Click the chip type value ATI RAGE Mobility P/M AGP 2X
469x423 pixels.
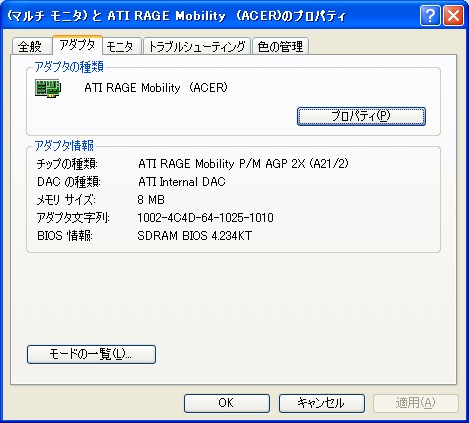pos(243,164)
